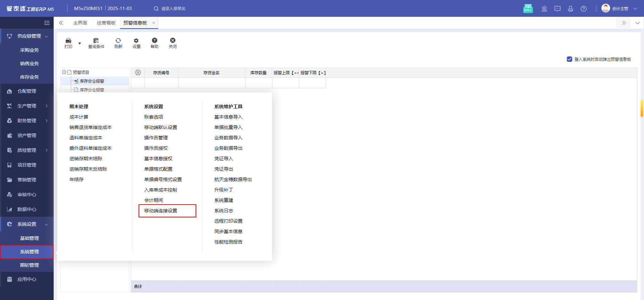Expand the 生产管理 sidebar menu
Screen dimensions: 644x300
27,106
